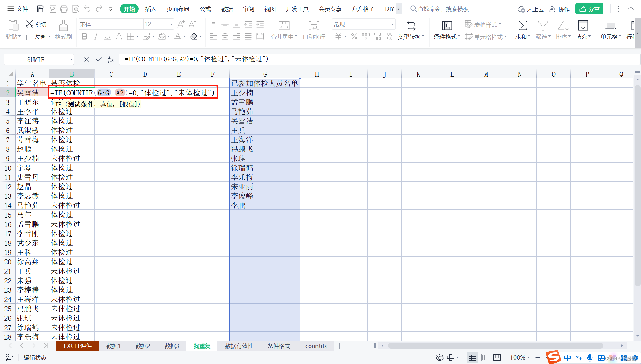The height and width of the screenshot is (364, 641).
Task: Click the 未上云 cloud status button
Action: [531, 9]
